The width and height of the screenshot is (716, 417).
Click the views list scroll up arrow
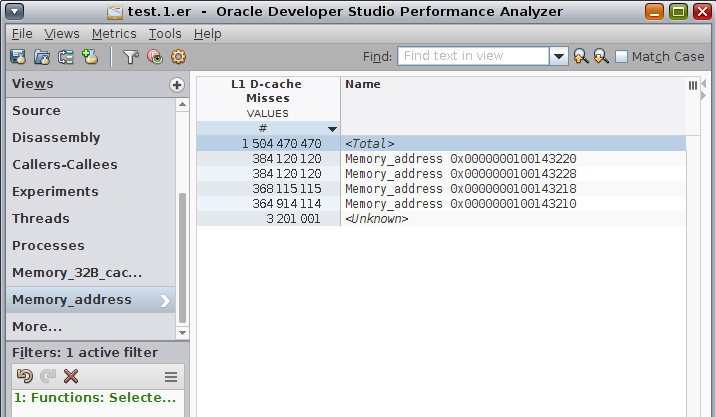(x=182, y=105)
